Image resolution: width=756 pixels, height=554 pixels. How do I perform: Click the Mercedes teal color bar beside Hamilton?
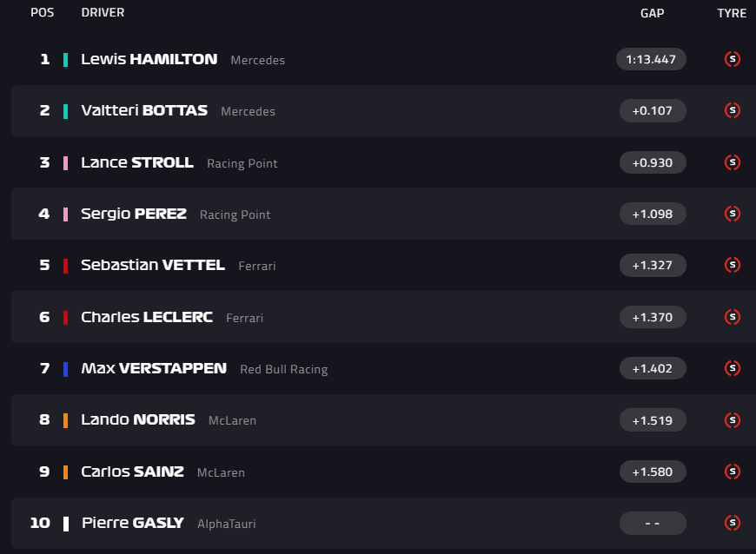(x=65, y=60)
